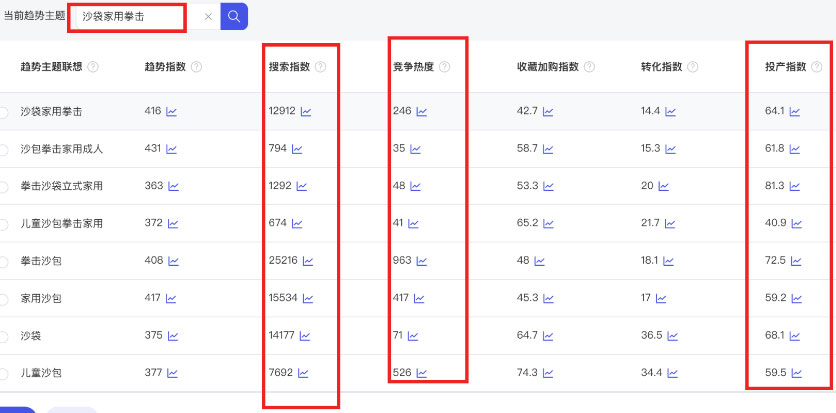Click the 趋势主题联想 column header
The width and height of the screenshot is (836, 413).
(52, 67)
